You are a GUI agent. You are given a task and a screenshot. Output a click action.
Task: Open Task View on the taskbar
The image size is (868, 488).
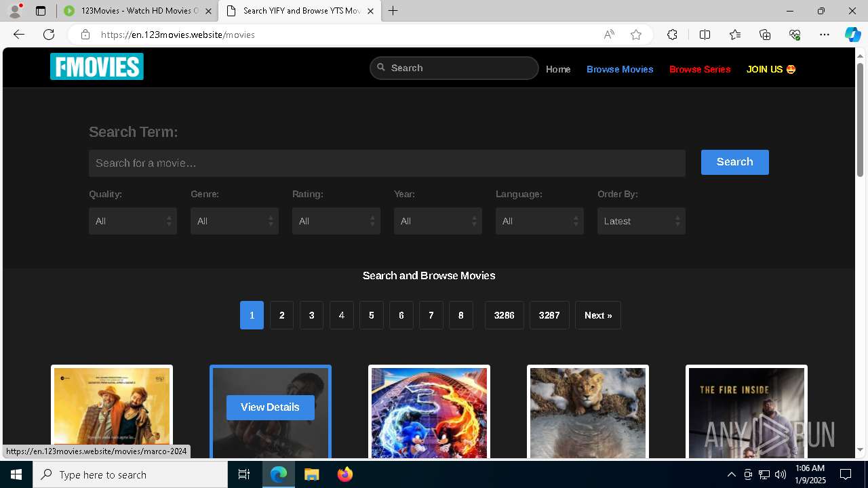244,474
